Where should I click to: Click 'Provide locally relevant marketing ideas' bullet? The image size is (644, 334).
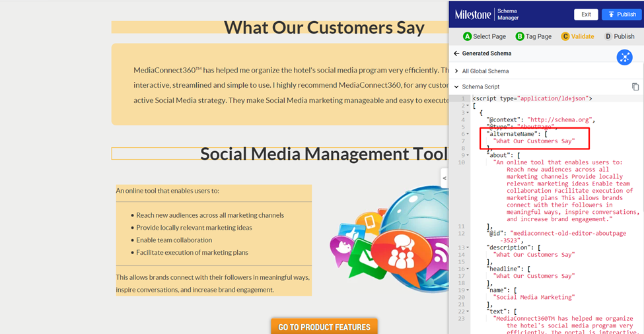pyautogui.click(x=194, y=228)
